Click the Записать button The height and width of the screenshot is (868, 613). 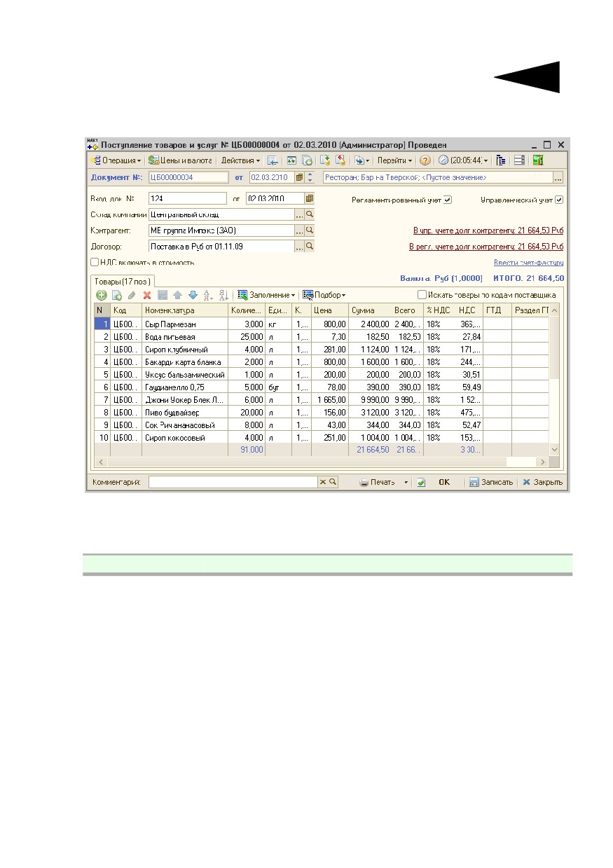tap(491, 482)
